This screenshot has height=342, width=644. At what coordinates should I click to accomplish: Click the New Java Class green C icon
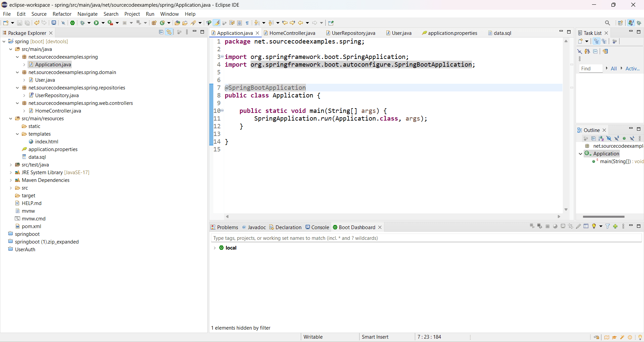tap(162, 23)
